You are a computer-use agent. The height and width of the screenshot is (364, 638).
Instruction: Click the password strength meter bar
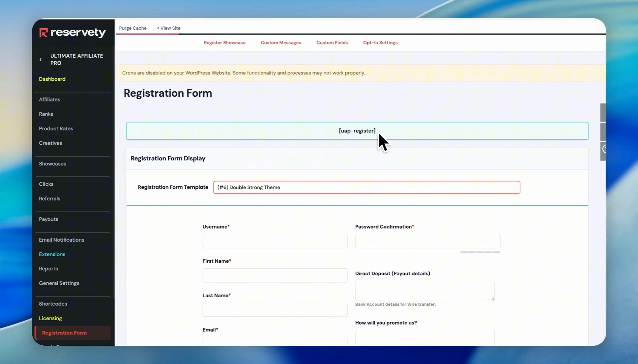[480, 252]
